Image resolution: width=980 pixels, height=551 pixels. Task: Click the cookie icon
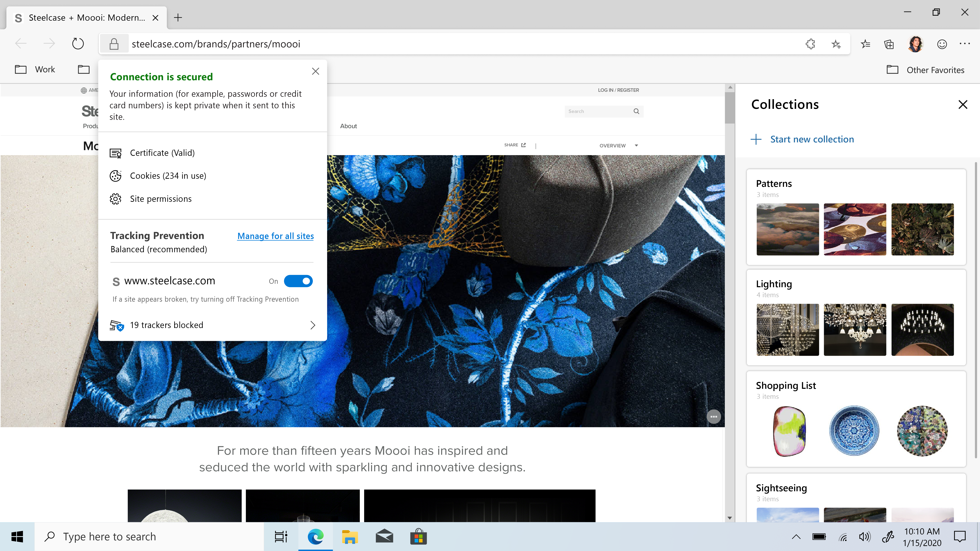[x=116, y=176]
